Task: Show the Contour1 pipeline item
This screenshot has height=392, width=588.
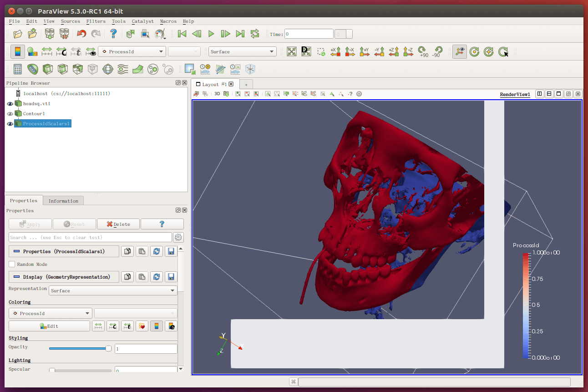Action: [10, 114]
